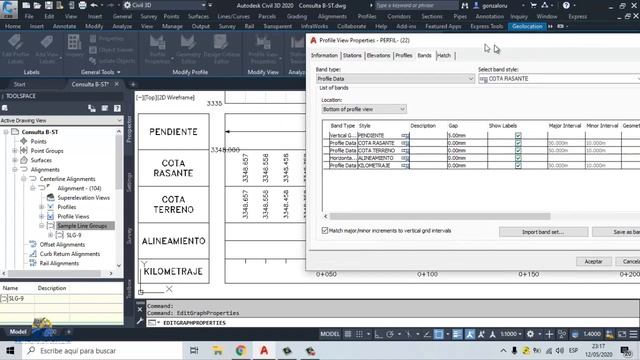Viewport: 640px width, 360px height.
Task: Open the Geolocation ribbon tab
Action: tap(527, 27)
